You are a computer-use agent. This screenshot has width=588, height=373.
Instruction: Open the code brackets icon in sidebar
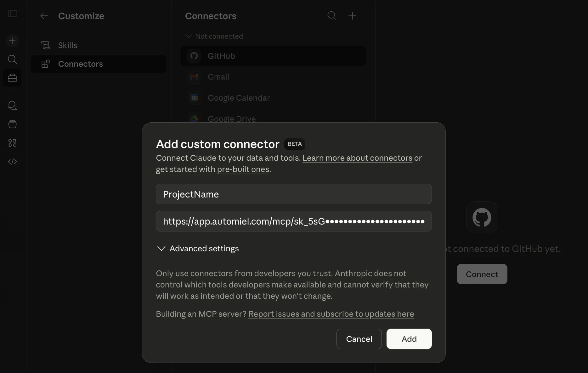tap(12, 161)
